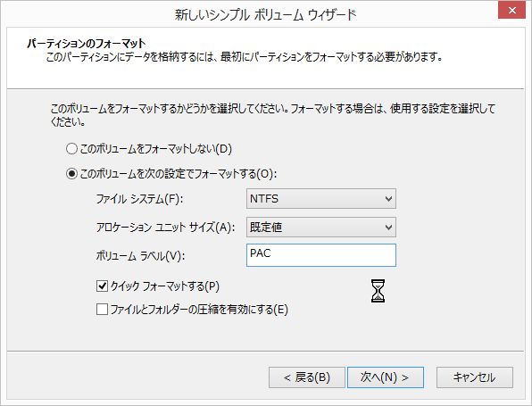Click the arrow of the 既定値 combo box
532x406 pixels.
tap(389, 228)
